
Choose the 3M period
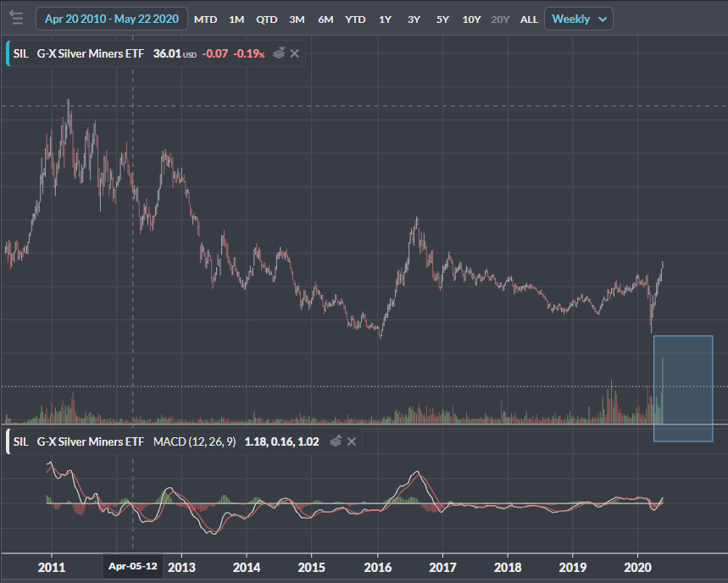pos(297,19)
